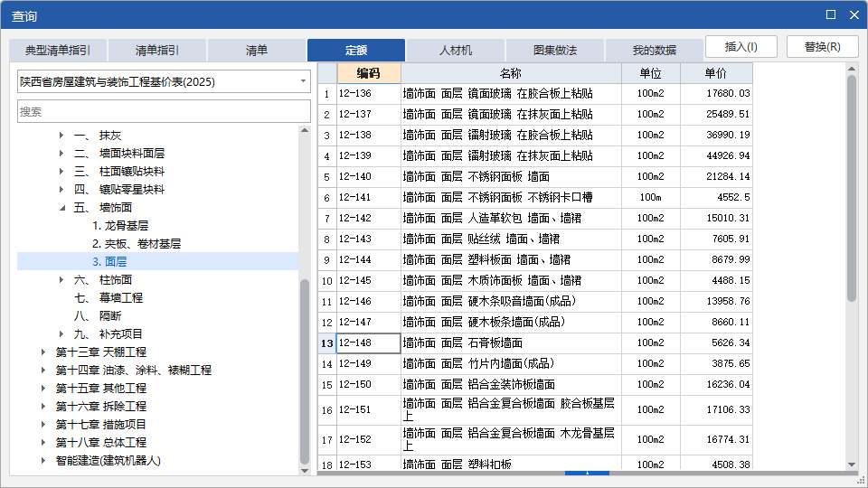
Task: Expand 第十四章 油漆、涂料、裱糊工程 chapter
Action: click(x=43, y=371)
